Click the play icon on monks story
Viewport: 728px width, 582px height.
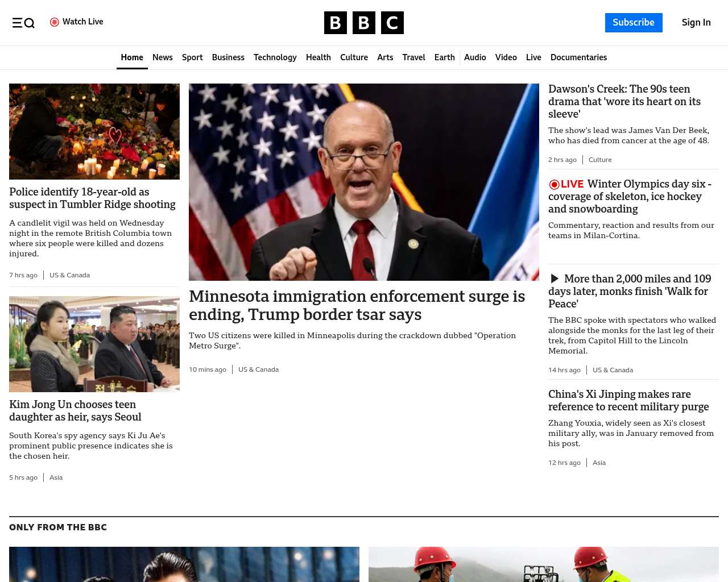(555, 278)
